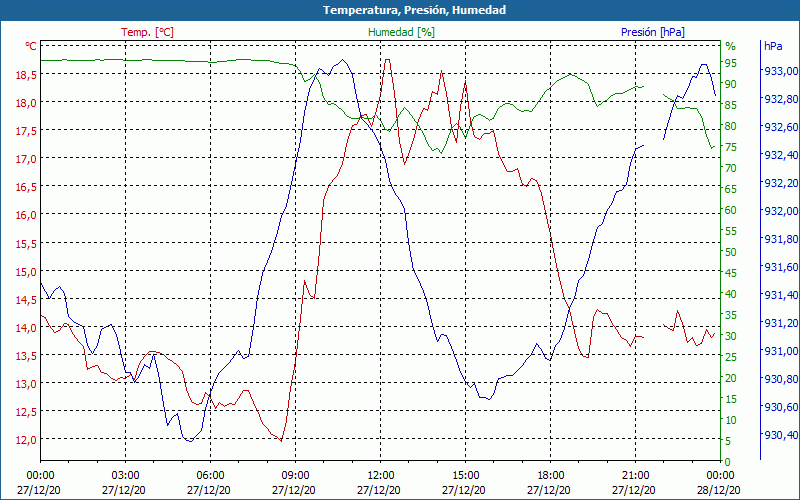Click the blue 'hPa' unit label
Image resolution: width=800 pixels, height=500 pixels.
pos(773,46)
